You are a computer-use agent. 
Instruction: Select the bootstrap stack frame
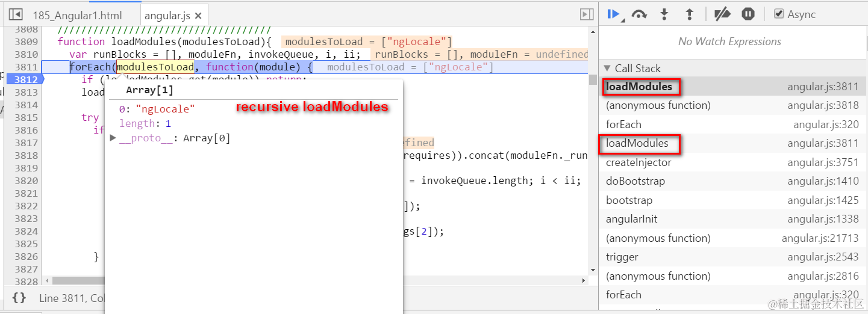click(732, 200)
